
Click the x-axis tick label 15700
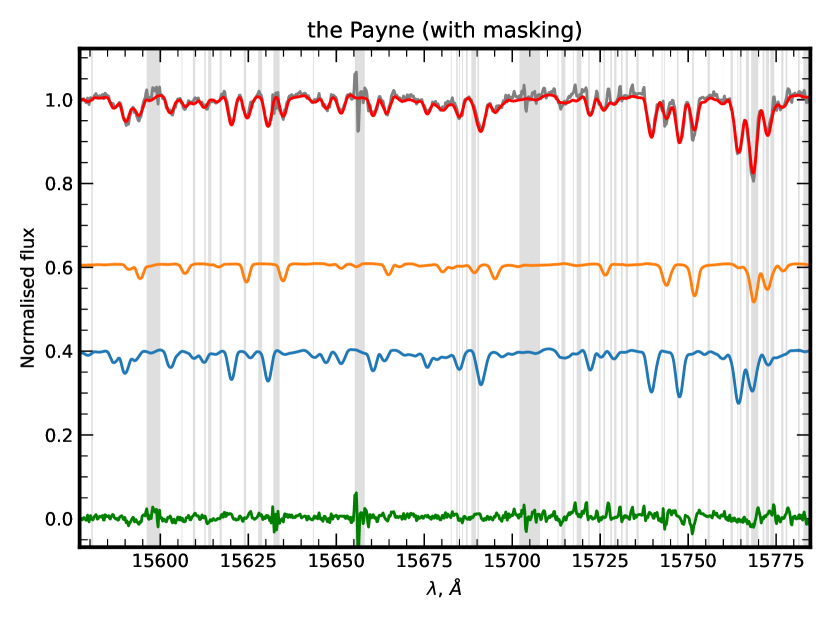512,561
